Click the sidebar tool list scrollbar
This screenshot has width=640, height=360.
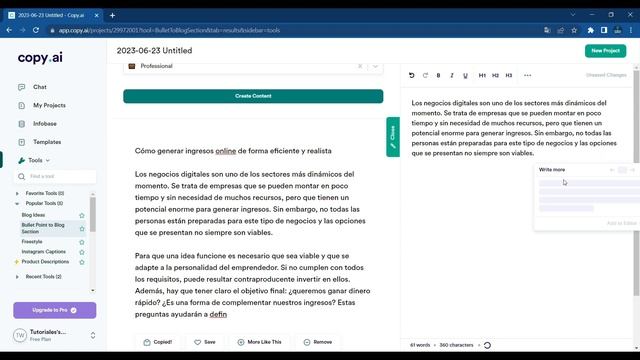click(93, 215)
